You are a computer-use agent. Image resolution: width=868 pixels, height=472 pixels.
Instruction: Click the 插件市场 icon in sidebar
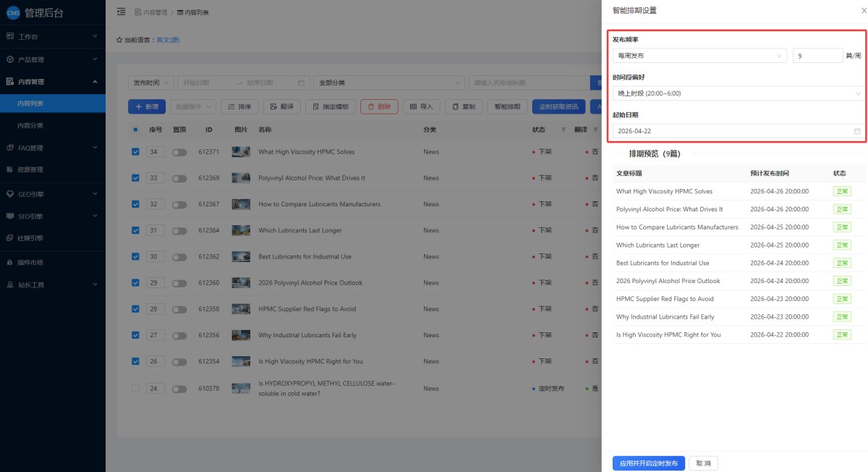pyautogui.click(x=10, y=262)
